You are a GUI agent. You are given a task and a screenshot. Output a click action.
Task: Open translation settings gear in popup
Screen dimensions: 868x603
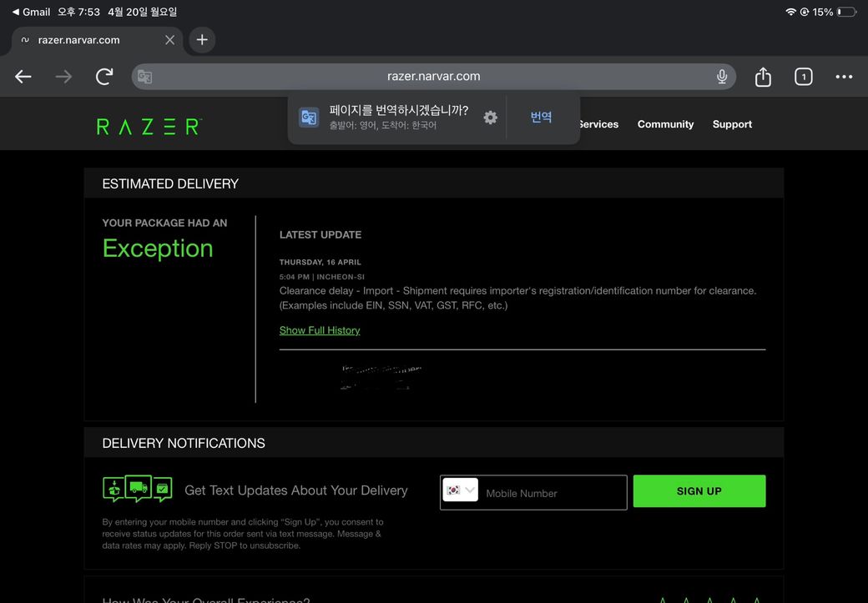pyautogui.click(x=491, y=118)
